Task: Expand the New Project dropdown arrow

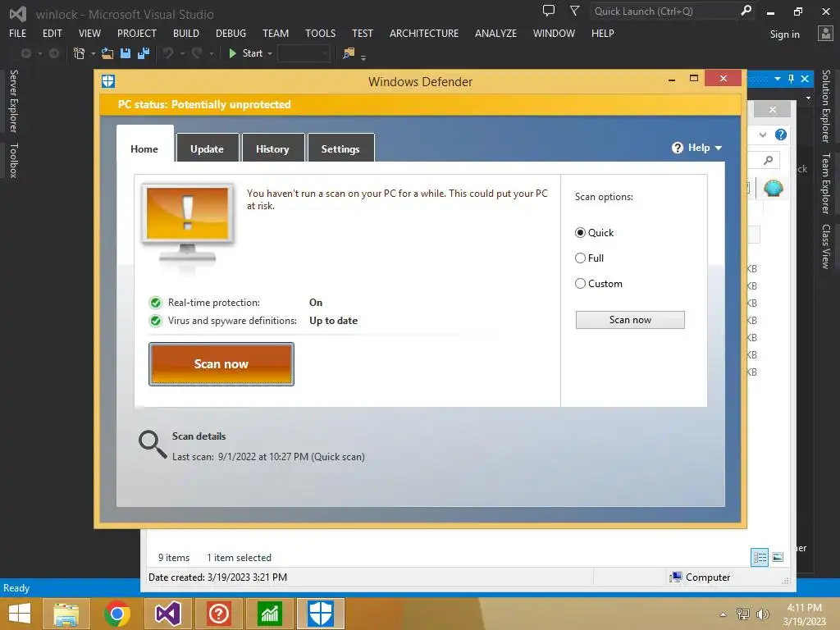Action: click(94, 53)
